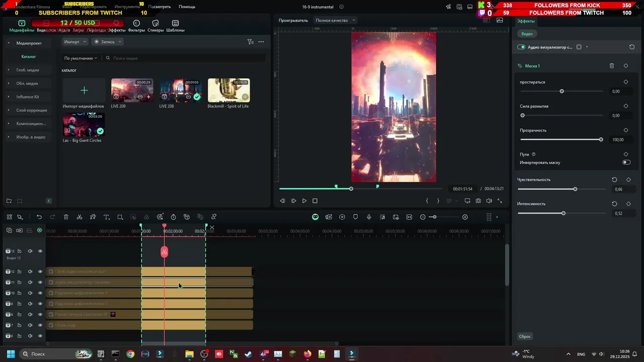This screenshot has width=644, height=362.
Task: Open the text T tool in timeline toolbar
Action: pos(107,217)
